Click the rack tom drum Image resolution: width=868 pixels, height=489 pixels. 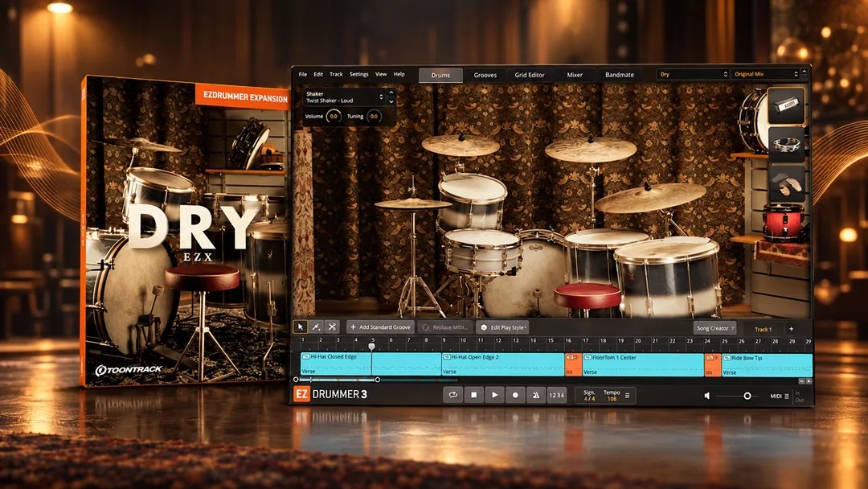tap(473, 200)
